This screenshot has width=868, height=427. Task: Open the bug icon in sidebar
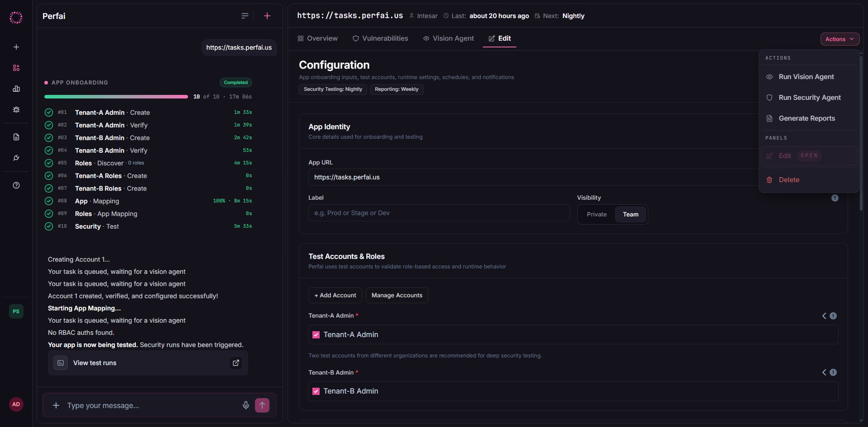tap(16, 109)
